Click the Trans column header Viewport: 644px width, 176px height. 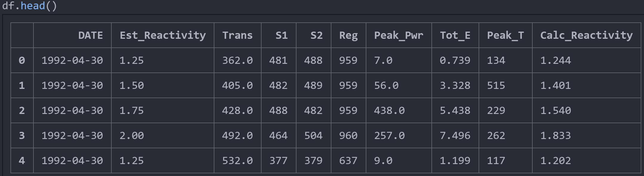(237, 35)
